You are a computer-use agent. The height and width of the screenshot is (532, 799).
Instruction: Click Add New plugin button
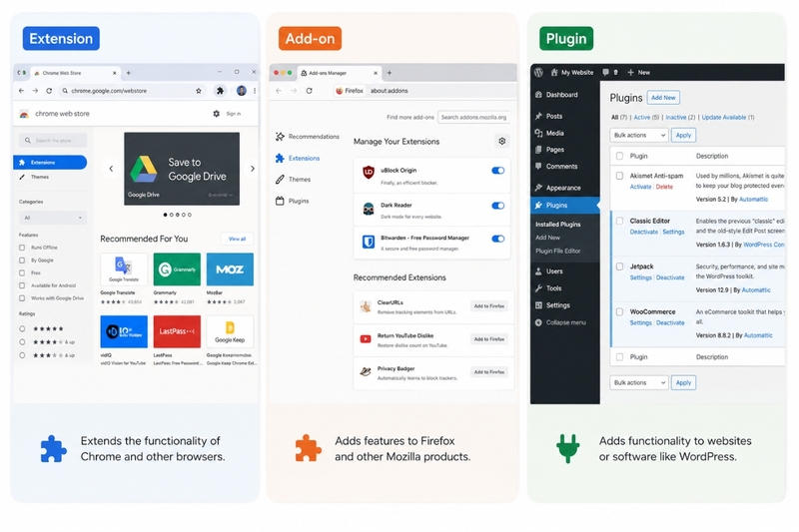pos(663,97)
